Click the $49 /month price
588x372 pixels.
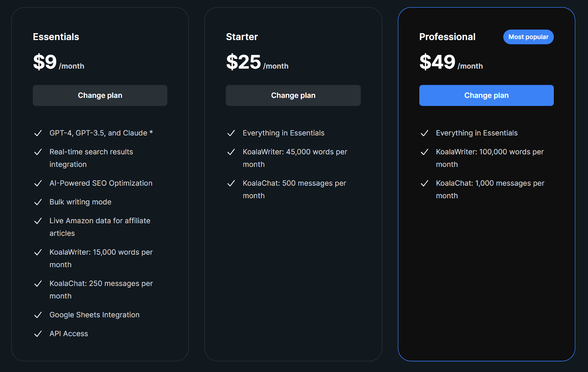(x=451, y=62)
